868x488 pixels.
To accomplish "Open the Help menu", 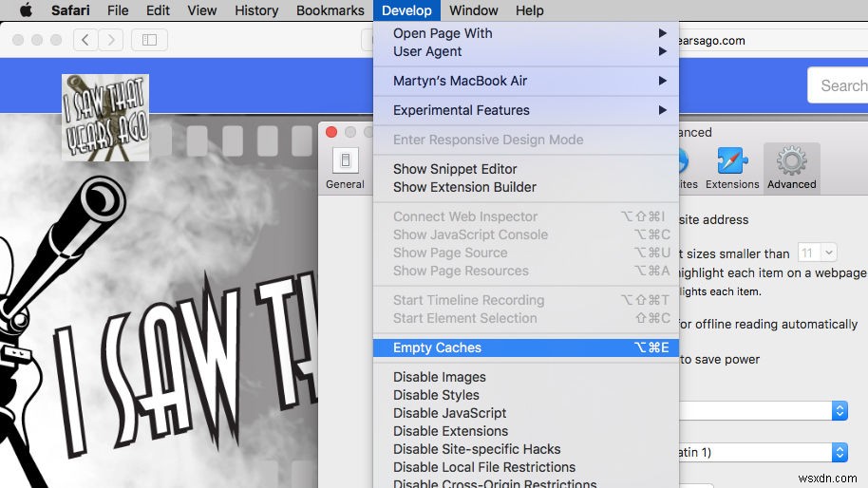I will (x=530, y=10).
